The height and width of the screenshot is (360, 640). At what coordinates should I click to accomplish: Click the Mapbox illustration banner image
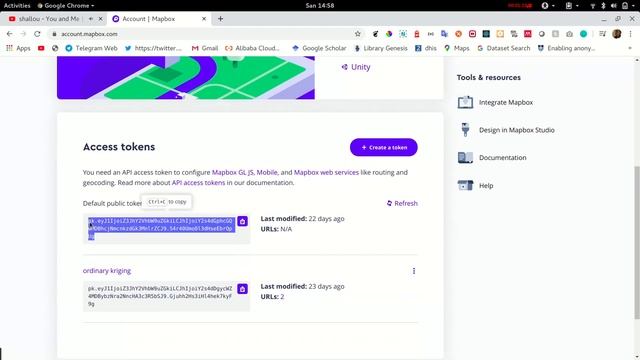tap(186, 78)
